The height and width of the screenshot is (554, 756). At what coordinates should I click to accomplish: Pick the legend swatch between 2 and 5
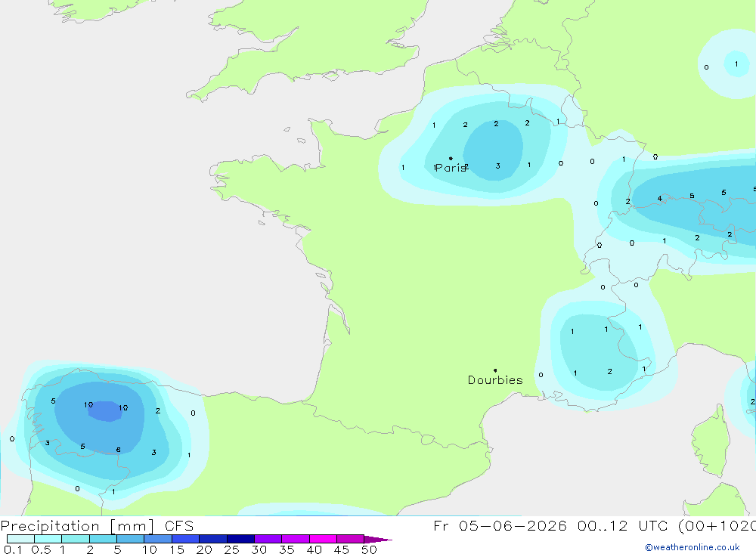103,539
